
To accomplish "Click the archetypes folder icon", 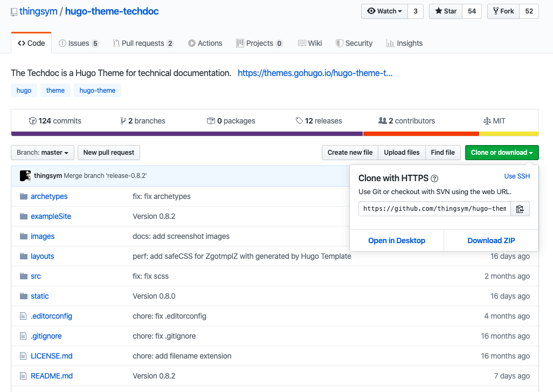I will tap(24, 196).
